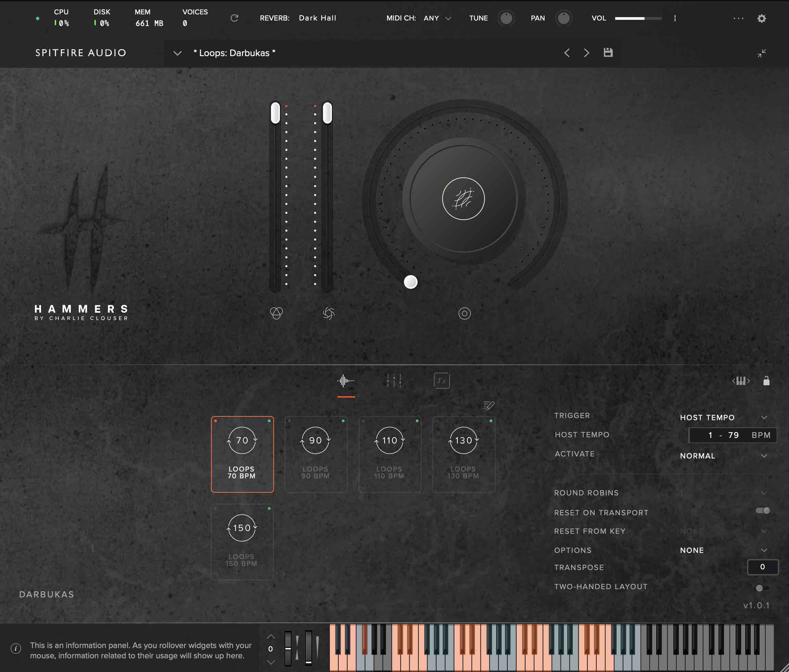Click the mod wheel beside the keyboard
Viewport: 789px width, 672px height.
pyautogui.click(x=308, y=648)
